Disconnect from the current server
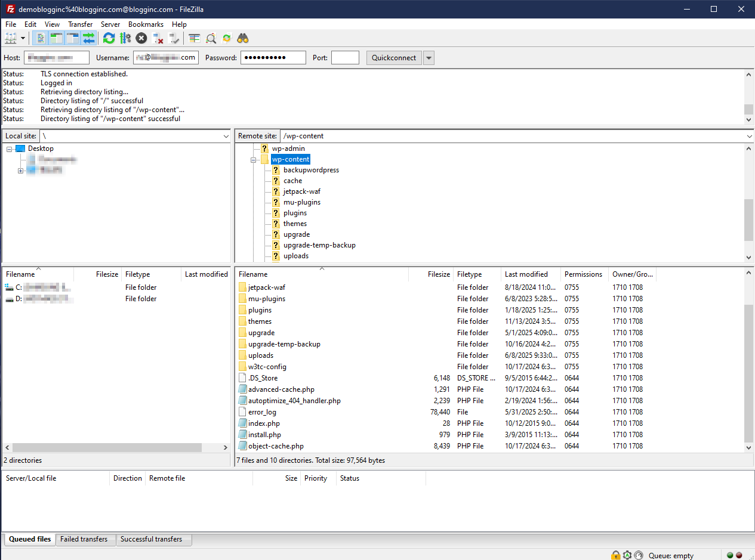The height and width of the screenshot is (560, 755). click(x=158, y=38)
